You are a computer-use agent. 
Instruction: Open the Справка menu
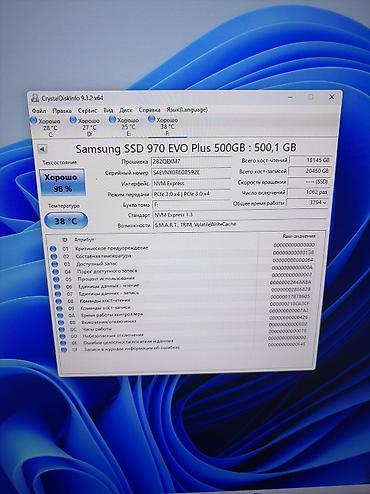[x=149, y=109]
